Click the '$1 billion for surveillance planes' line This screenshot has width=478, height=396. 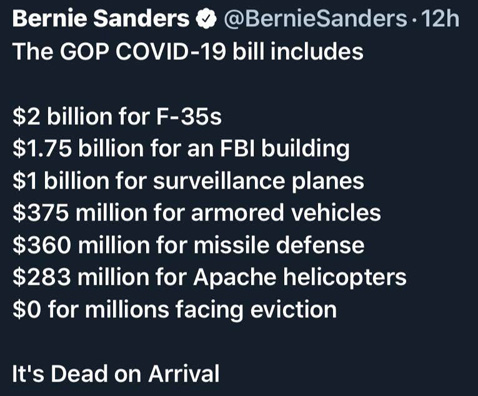click(x=188, y=181)
